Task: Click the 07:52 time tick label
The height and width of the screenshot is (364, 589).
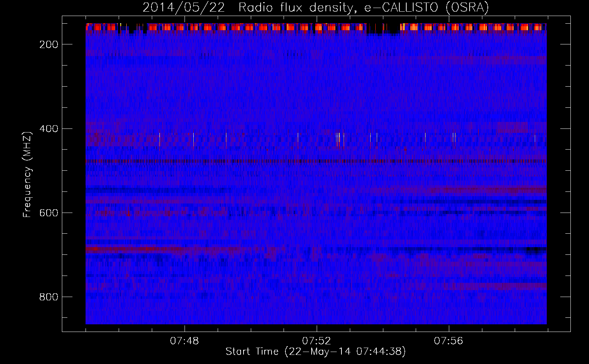Action: (x=317, y=341)
